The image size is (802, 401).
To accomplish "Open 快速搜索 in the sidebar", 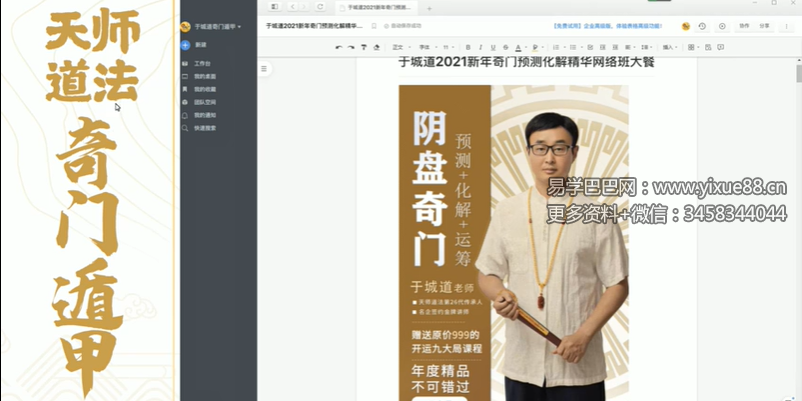I will (x=199, y=128).
